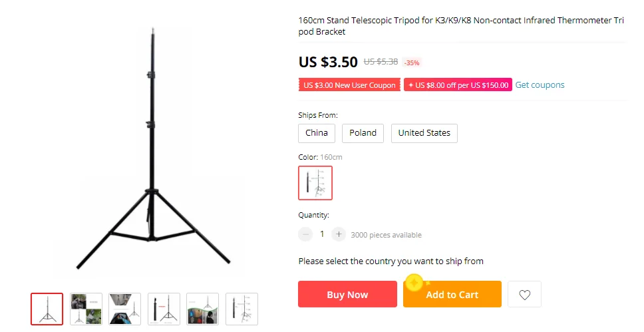
Task: View the second thumbnail with outdoor photos
Action: (86, 309)
